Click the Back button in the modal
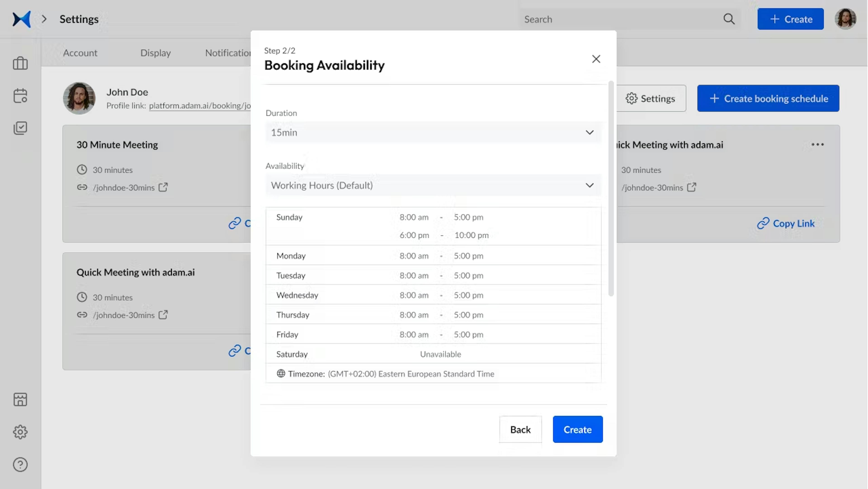868x489 pixels. pyautogui.click(x=520, y=429)
